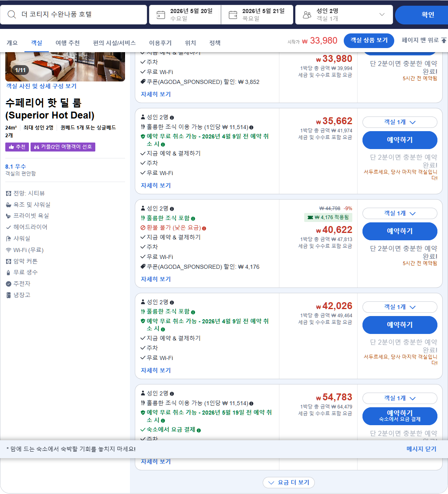This screenshot has width=448, height=494.
Task: Click the Wi-Fi amenity icon in room details
Action: pyautogui.click(x=9, y=250)
